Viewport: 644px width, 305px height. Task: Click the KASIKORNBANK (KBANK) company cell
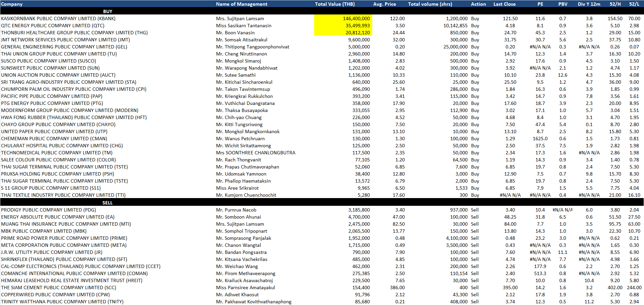pyautogui.click(x=58, y=18)
